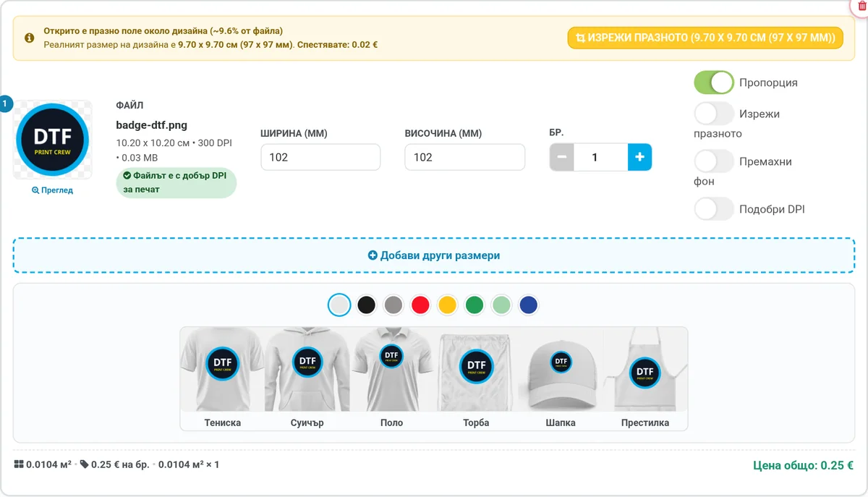Click the badge-dtf.png design thumbnail
Screen dimensions: 868x497
pos(52,140)
